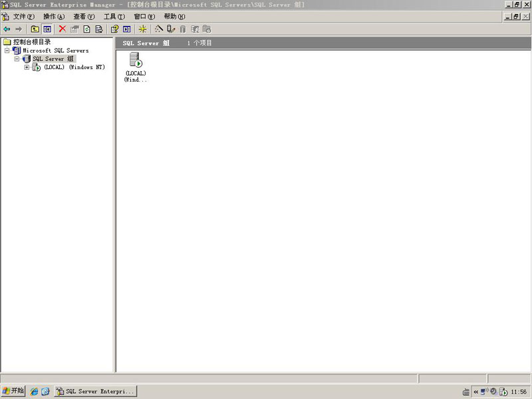Image resolution: width=532 pixels, height=399 pixels.
Task: Click the SQL Server Enterprise taskbar button
Action: (95, 392)
